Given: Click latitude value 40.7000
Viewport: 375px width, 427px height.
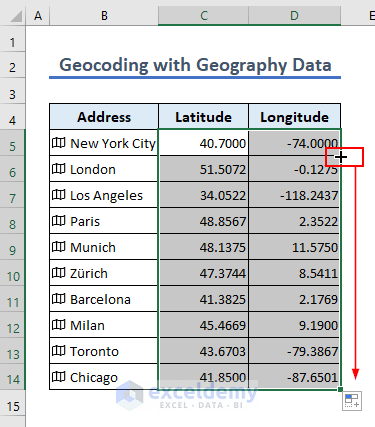Looking at the screenshot, I should point(223,143).
